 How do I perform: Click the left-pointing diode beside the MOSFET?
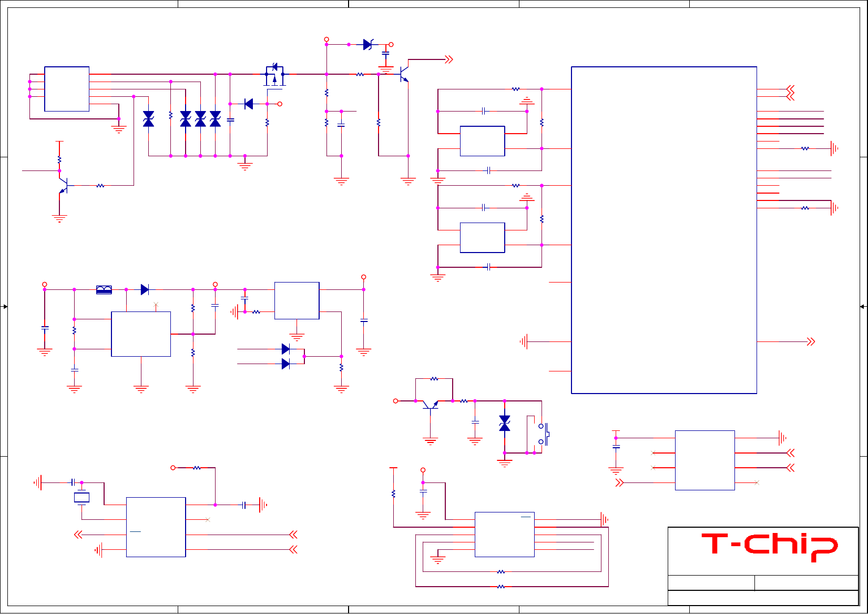point(249,104)
